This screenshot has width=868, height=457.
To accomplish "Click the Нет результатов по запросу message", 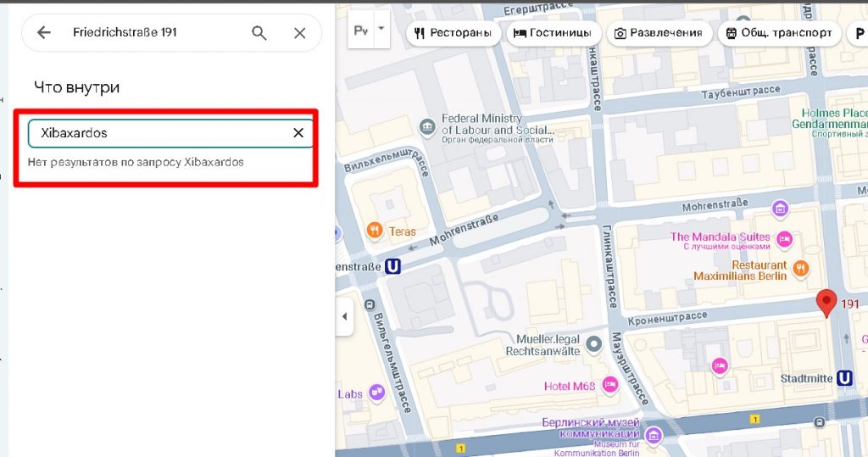I will point(136,162).
